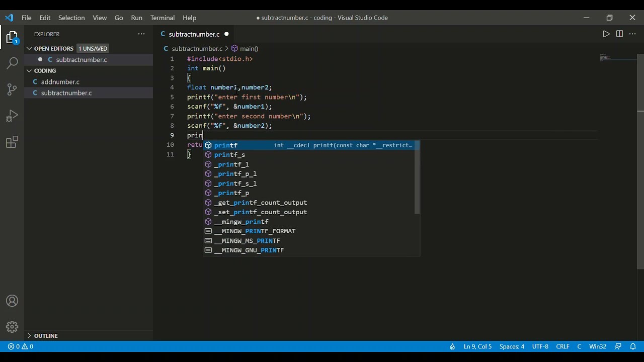Open the Run menu
The height and width of the screenshot is (362, 644).
point(136,18)
